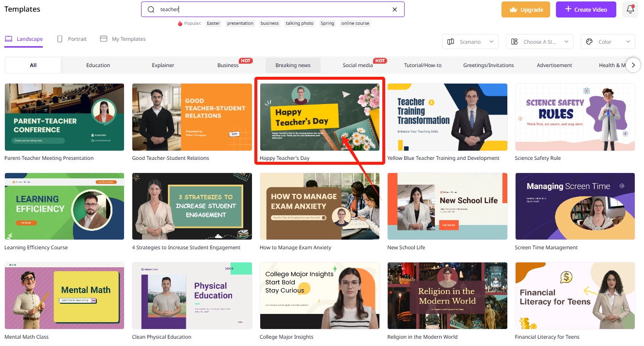Screen dimensions: 644x346
Task: Select the Landscape orientation tab
Action: click(x=24, y=39)
